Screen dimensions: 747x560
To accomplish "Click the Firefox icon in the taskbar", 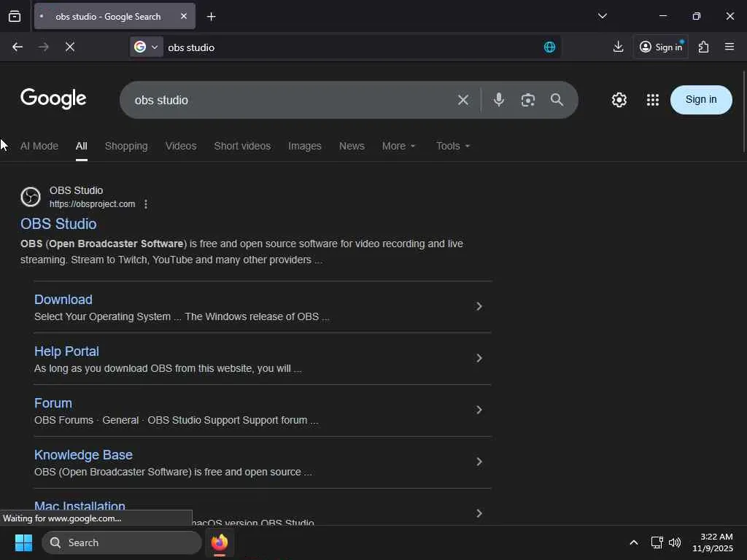I will (220, 542).
